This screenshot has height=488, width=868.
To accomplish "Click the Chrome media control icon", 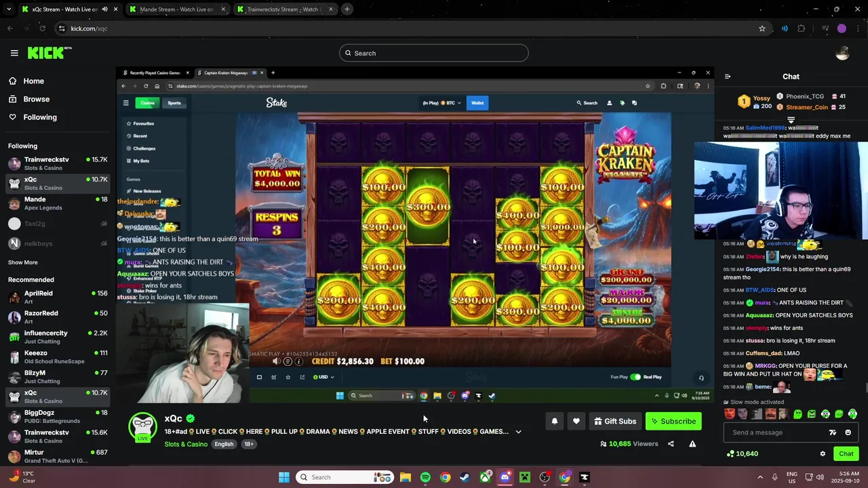I will (x=825, y=28).
